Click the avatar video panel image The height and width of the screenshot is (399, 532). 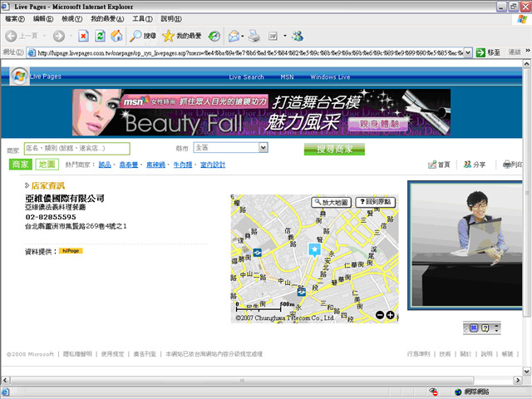pyautogui.click(x=465, y=245)
